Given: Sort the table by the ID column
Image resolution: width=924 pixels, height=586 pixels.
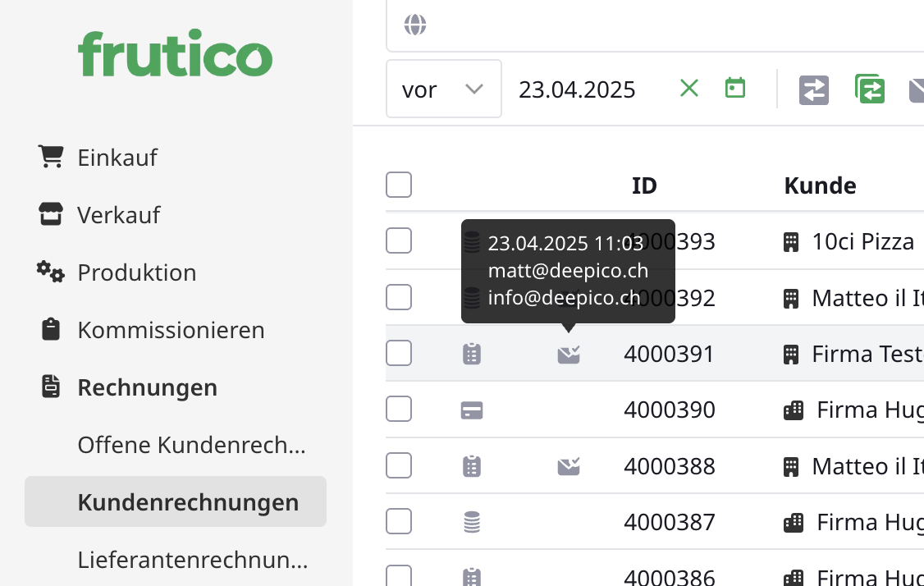Looking at the screenshot, I should point(645,185).
